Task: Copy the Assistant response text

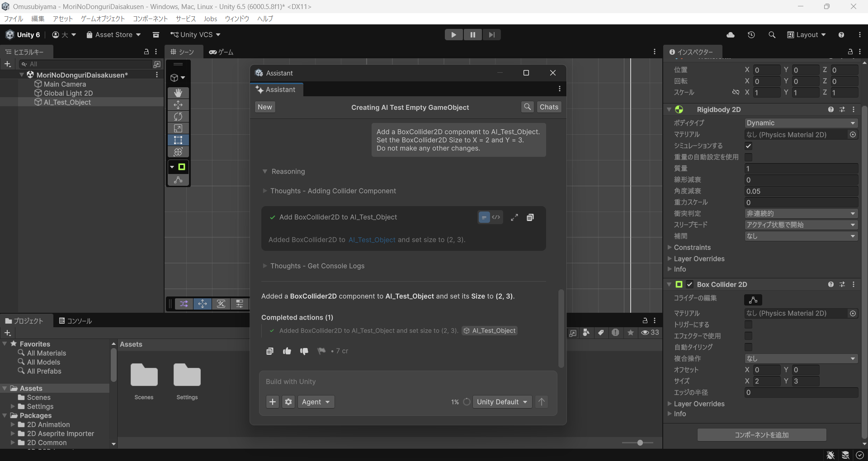Action: point(270,351)
